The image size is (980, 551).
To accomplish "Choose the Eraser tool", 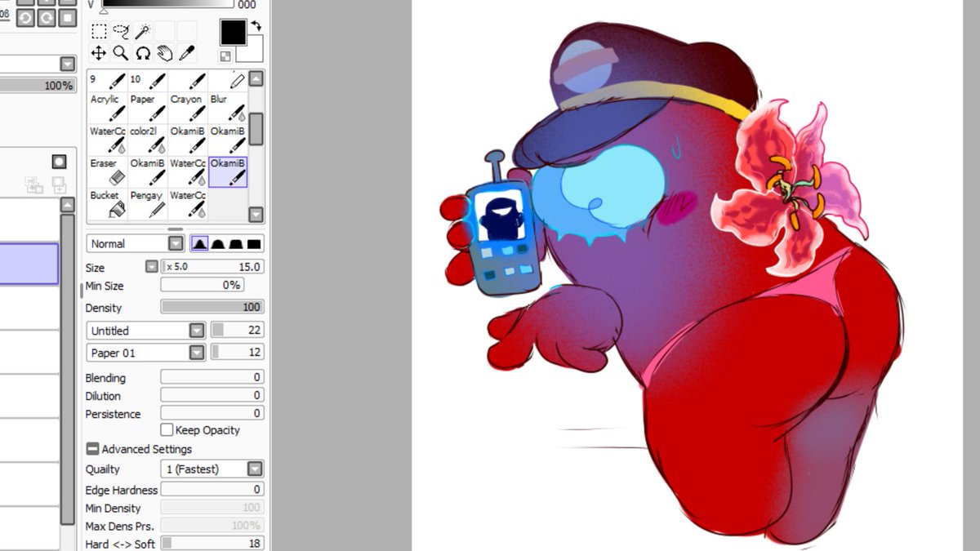I will [x=107, y=171].
